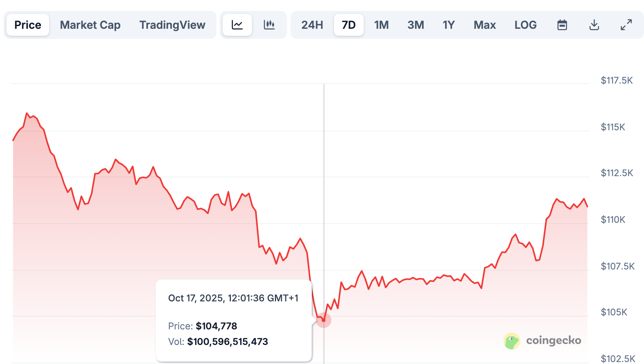Image resolution: width=644 pixels, height=364 pixels.
Task: Toggle the Max time range
Action: pyautogui.click(x=484, y=24)
